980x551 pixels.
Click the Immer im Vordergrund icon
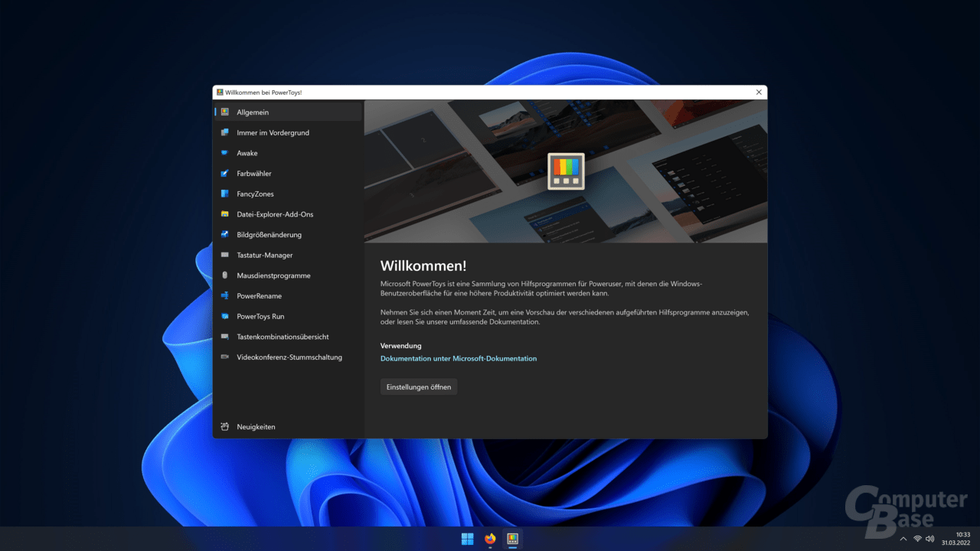coord(225,132)
